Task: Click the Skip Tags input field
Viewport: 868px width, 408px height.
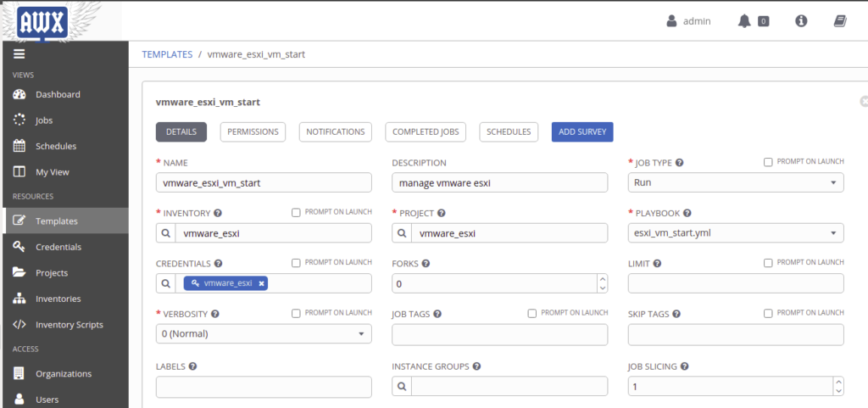Action: 736,334
